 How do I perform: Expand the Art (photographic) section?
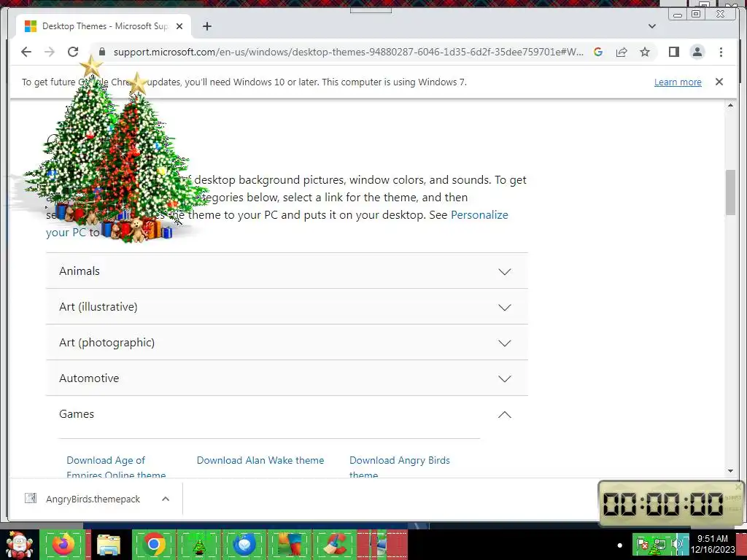tap(287, 343)
